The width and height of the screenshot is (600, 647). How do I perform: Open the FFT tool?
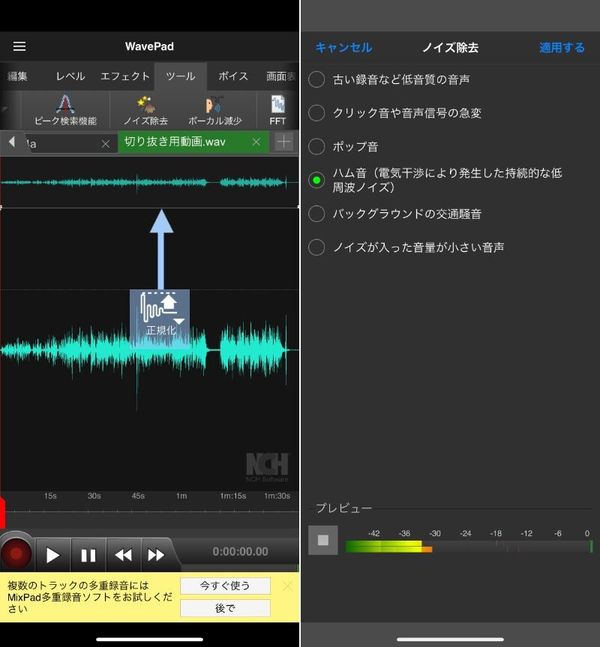(x=278, y=110)
